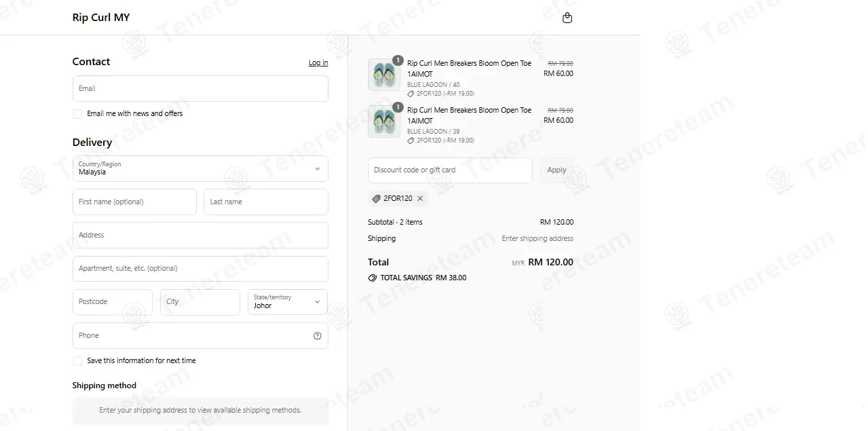Open the shopping bag cart icon

click(x=567, y=18)
